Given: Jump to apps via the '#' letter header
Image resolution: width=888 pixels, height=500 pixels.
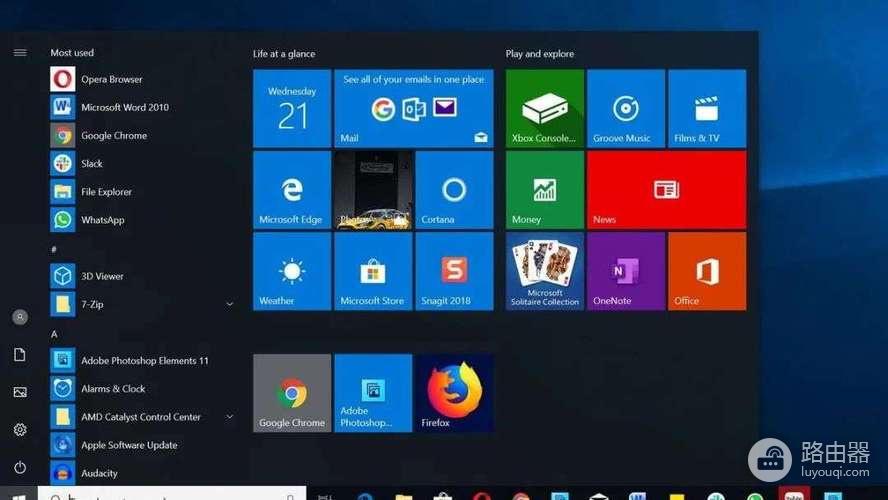Looking at the screenshot, I should (x=54, y=249).
